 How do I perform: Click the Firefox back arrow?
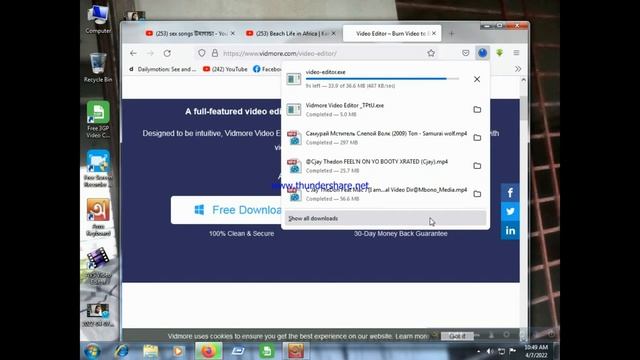coord(133,53)
